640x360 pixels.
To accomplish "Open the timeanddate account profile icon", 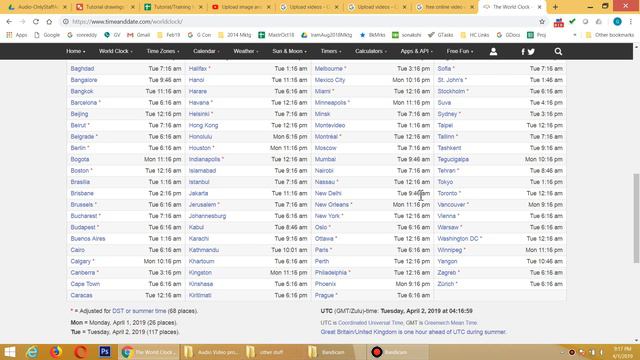I will pos(493,51).
